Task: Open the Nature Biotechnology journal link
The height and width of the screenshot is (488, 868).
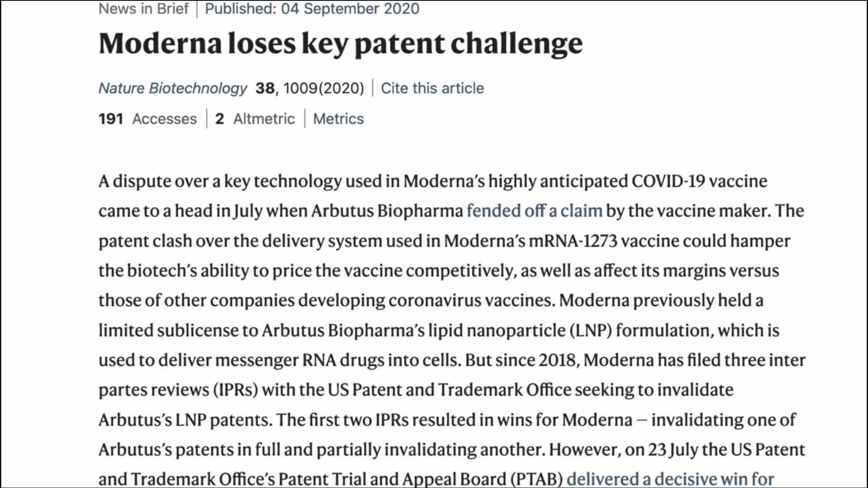Action: pyautogui.click(x=172, y=88)
